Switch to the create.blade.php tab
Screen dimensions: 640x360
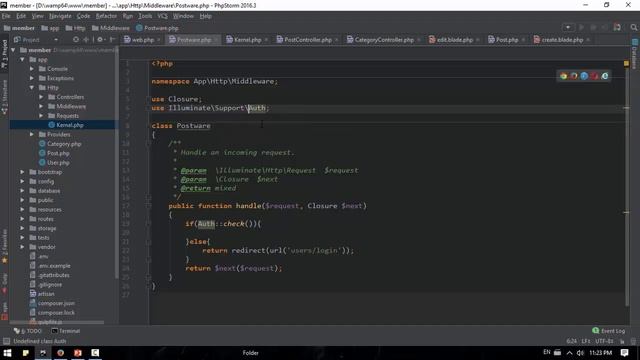pos(562,40)
